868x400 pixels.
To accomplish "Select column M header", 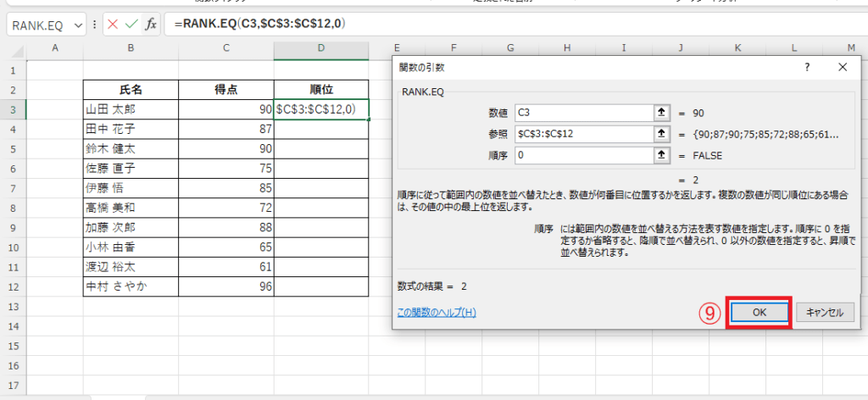I will 850,48.
